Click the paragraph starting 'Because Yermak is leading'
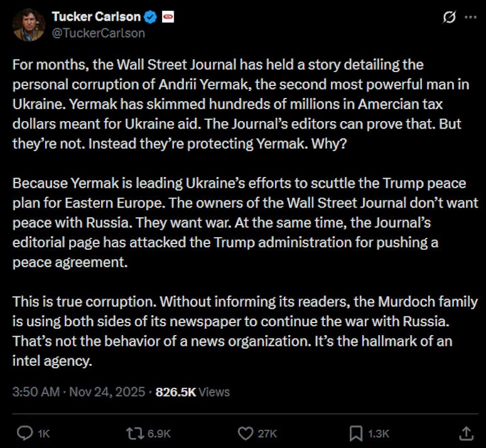 245,223
